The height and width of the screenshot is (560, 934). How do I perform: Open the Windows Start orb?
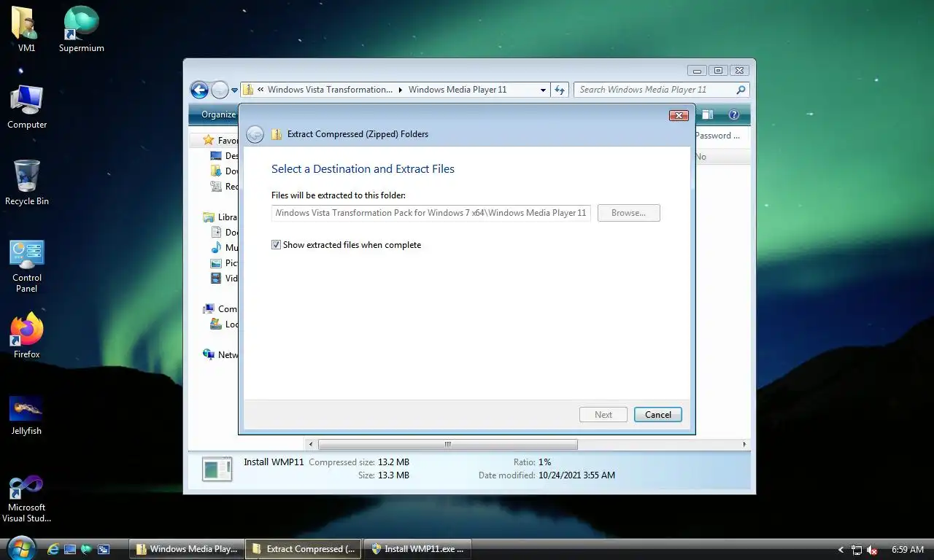[x=20, y=548]
